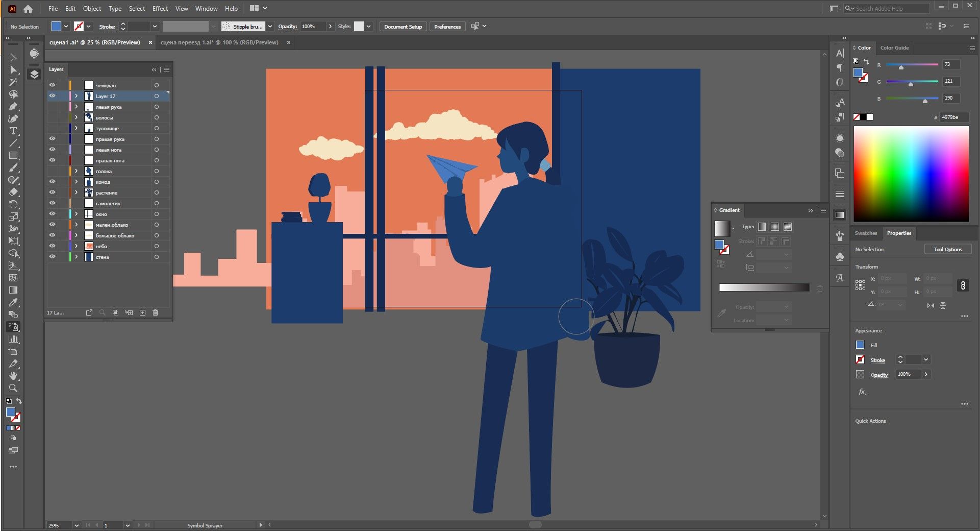980x531 pixels.
Task: Click the delete layer trash icon
Action: [156, 312]
